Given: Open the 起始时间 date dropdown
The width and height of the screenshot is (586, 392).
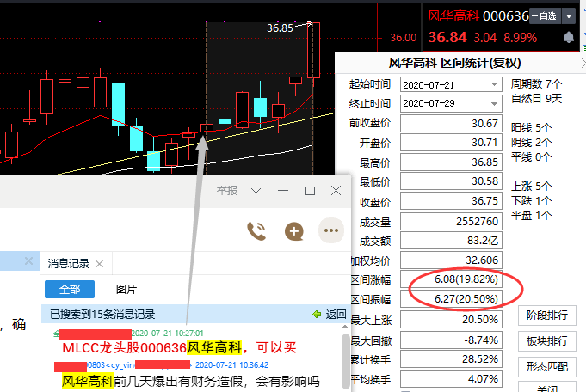Looking at the screenshot, I should pyautogui.click(x=494, y=85).
